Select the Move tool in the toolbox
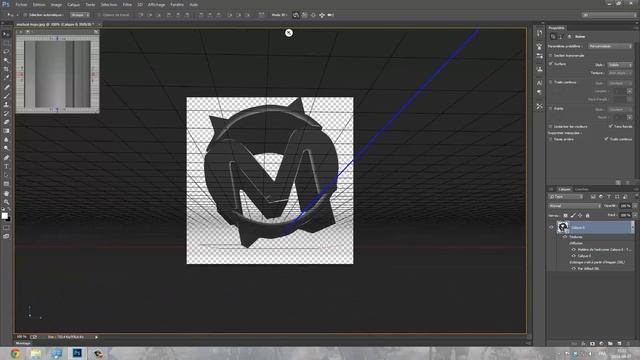 (6, 34)
